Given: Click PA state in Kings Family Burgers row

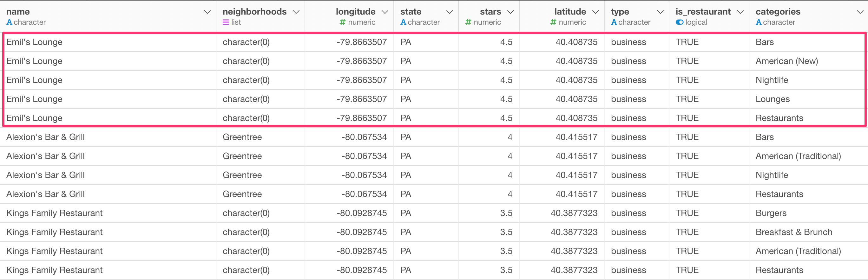Looking at the screenshot, I should coord(405,213).
